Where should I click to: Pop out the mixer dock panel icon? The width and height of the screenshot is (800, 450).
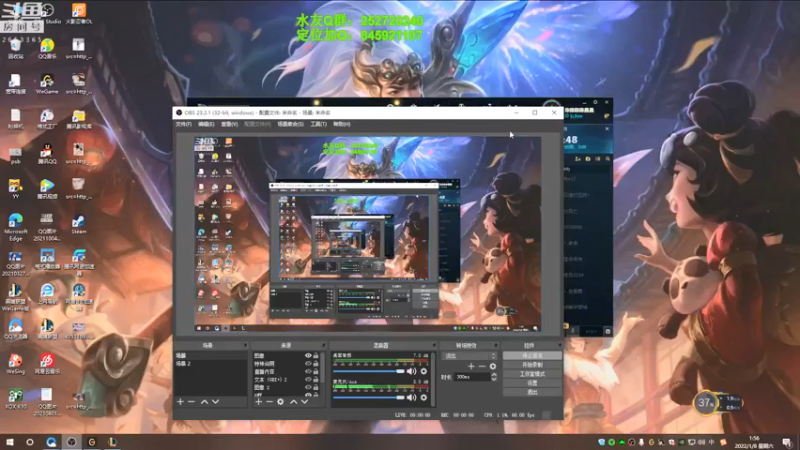434,345
